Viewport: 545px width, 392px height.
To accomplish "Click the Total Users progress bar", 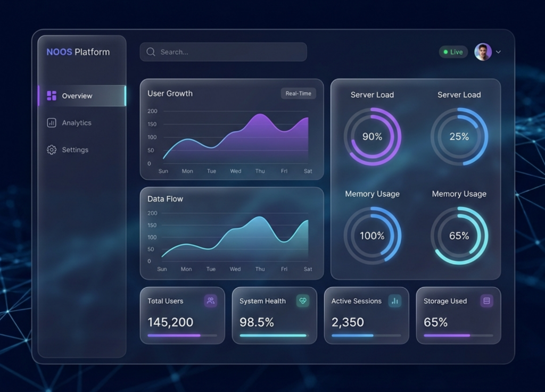I will [x=182, y=336].
